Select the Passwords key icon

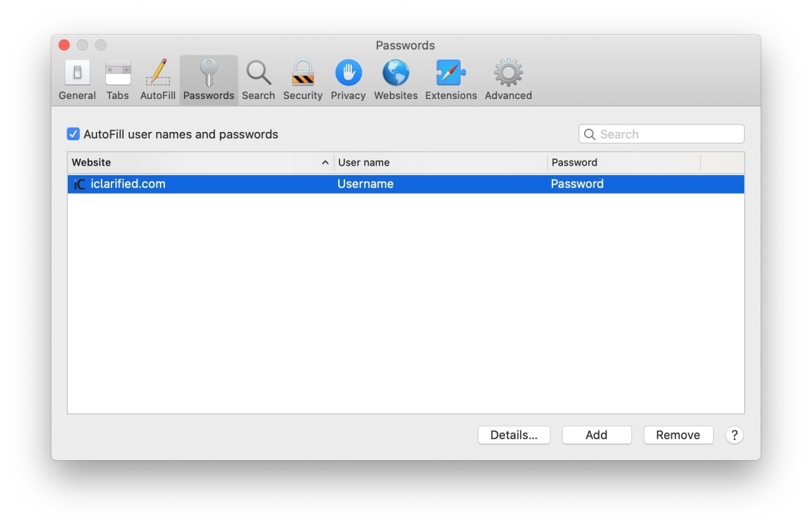pyautogui.click(x=209, y=80)
